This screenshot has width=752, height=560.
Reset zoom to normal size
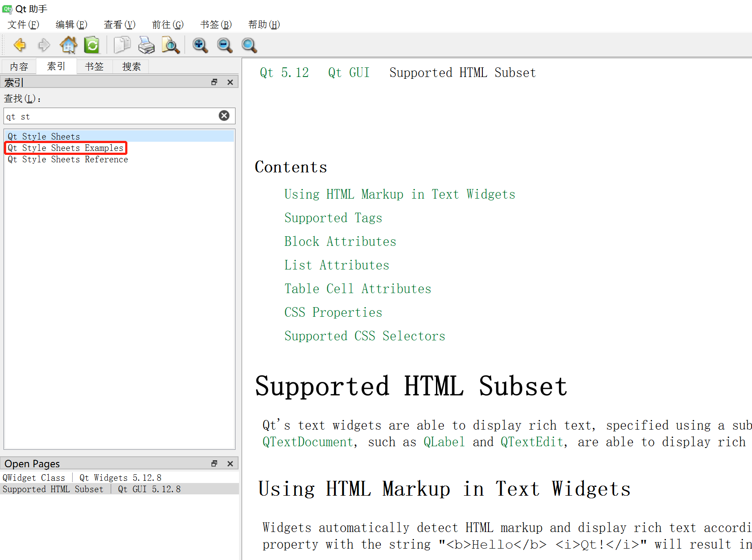pyautogui.click(x=249, y=45)
